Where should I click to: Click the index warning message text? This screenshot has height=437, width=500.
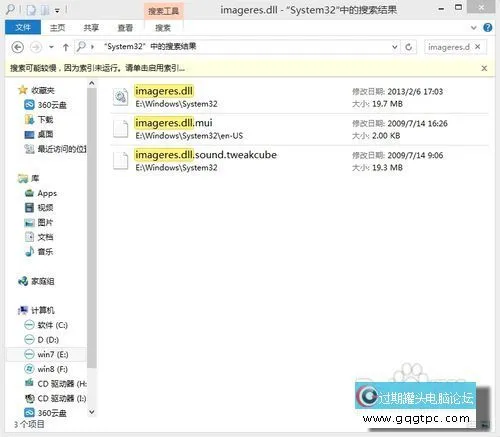[97, 68]
